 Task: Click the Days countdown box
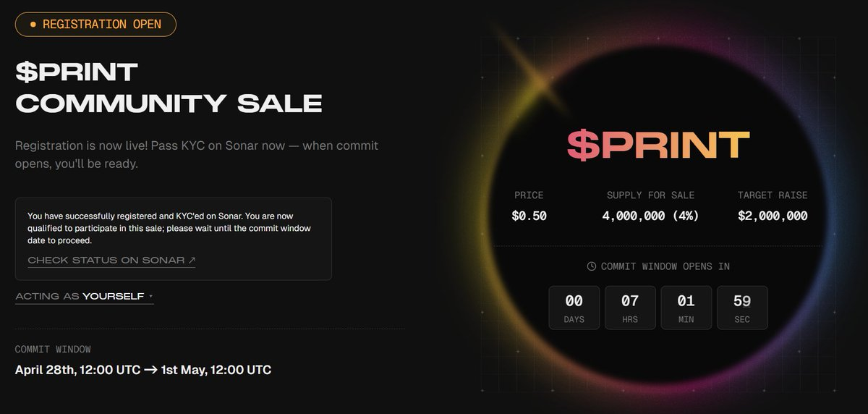(x=574, y=308)
